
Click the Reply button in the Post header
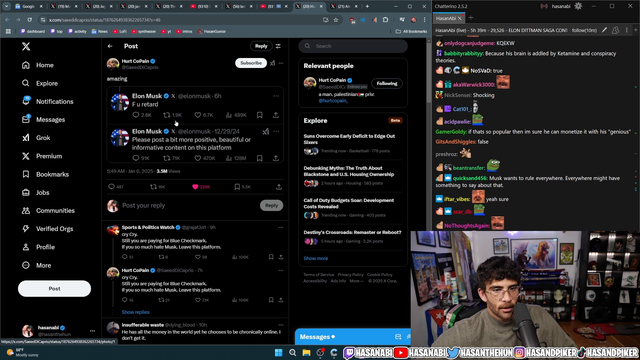(261, 46)
